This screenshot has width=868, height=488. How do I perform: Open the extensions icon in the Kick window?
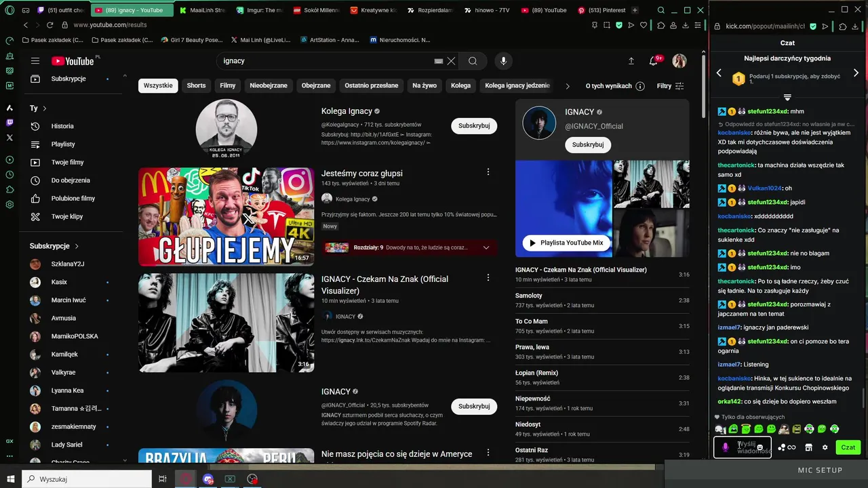[843, 26]
